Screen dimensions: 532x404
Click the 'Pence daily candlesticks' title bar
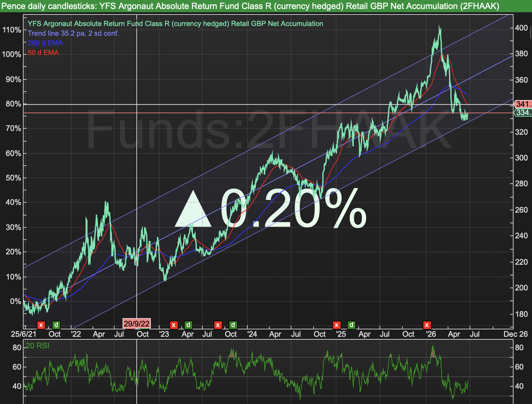[266, 6]
